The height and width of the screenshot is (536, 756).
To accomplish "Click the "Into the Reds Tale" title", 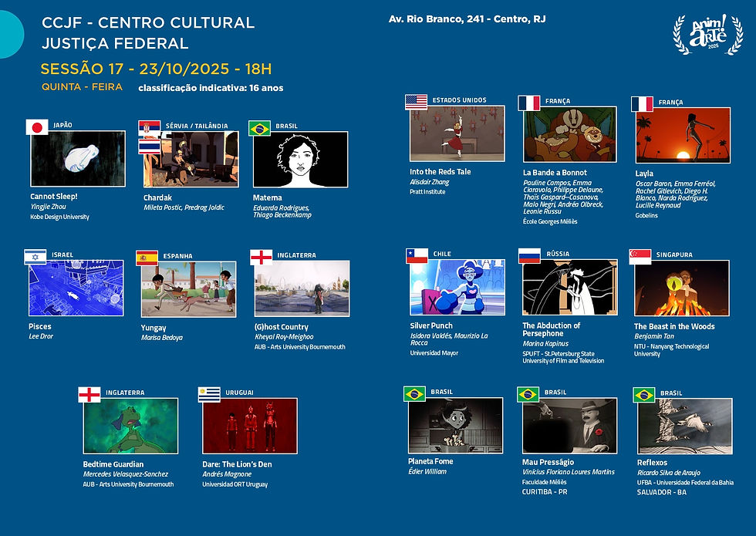I will coord(440,171).
